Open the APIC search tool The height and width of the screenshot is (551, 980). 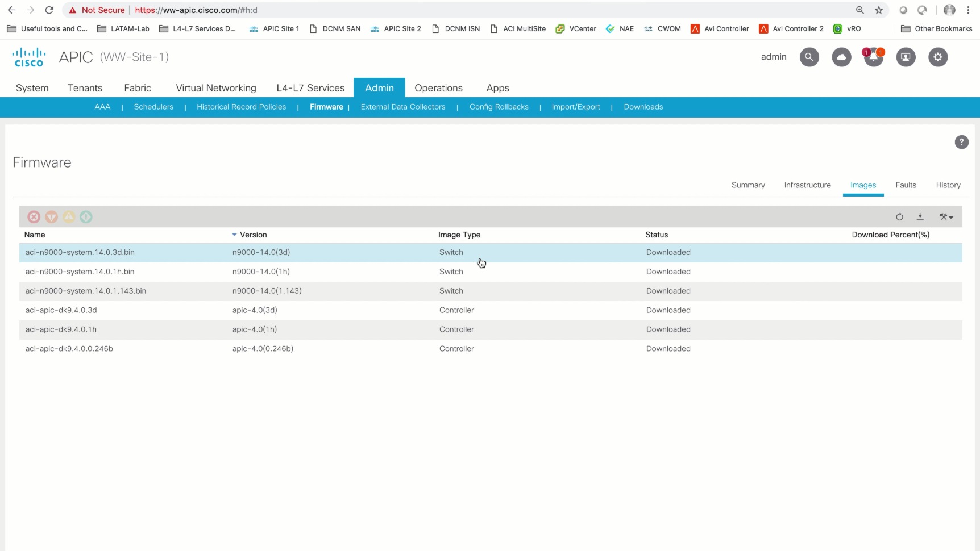(809, 57)
